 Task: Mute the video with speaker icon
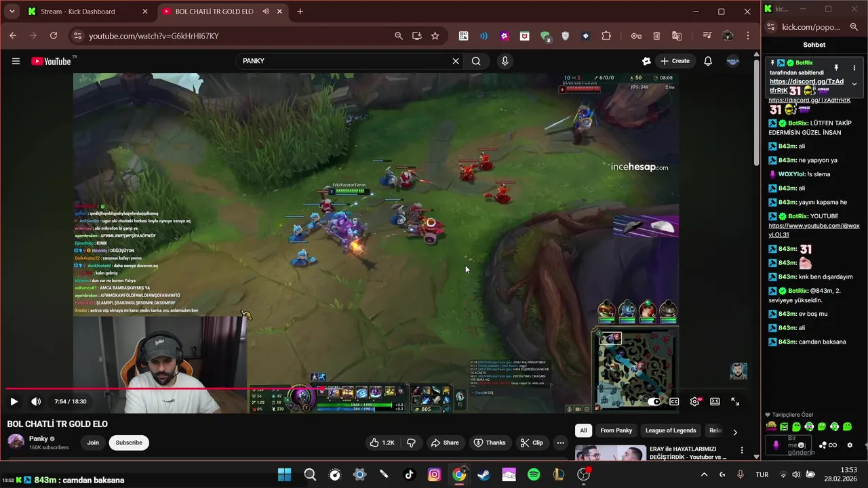(x=36, y=401)
